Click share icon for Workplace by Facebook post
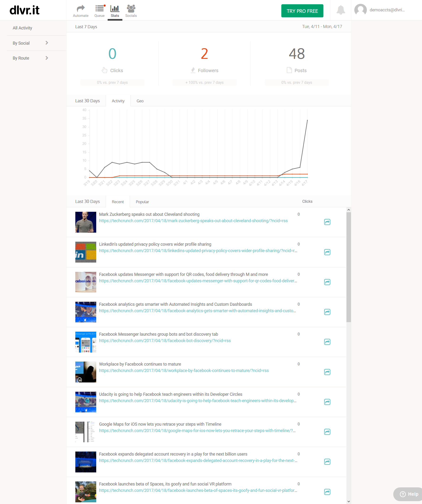This screenshot has width=422, height=504. click(x=327, y=372)
